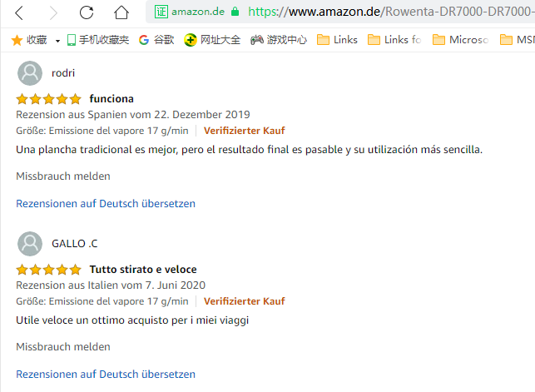This screenshot has height=392, width=535.
Task: Click the browser back arrow
Action: tap(20, 12)
